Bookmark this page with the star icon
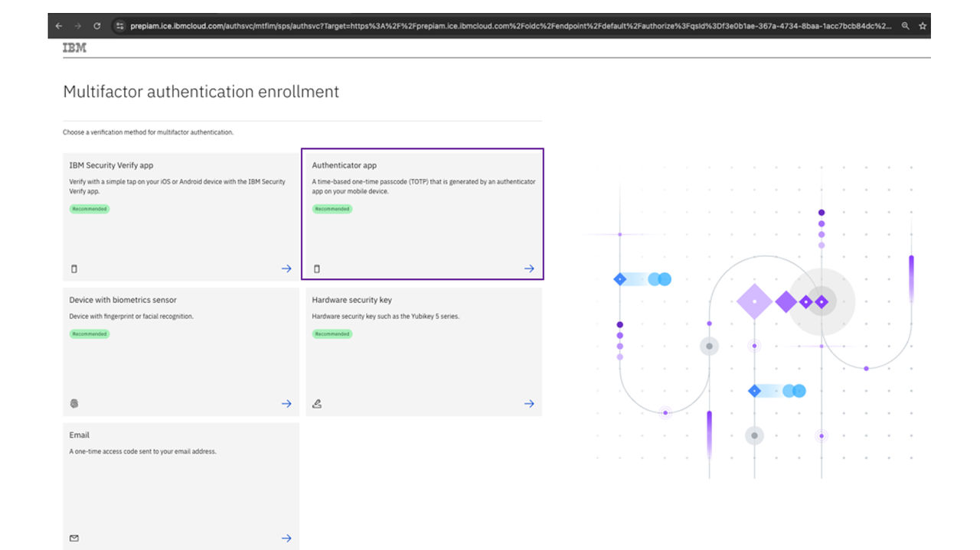This screenshot has height=550, width=980. [x=923, y=26]
